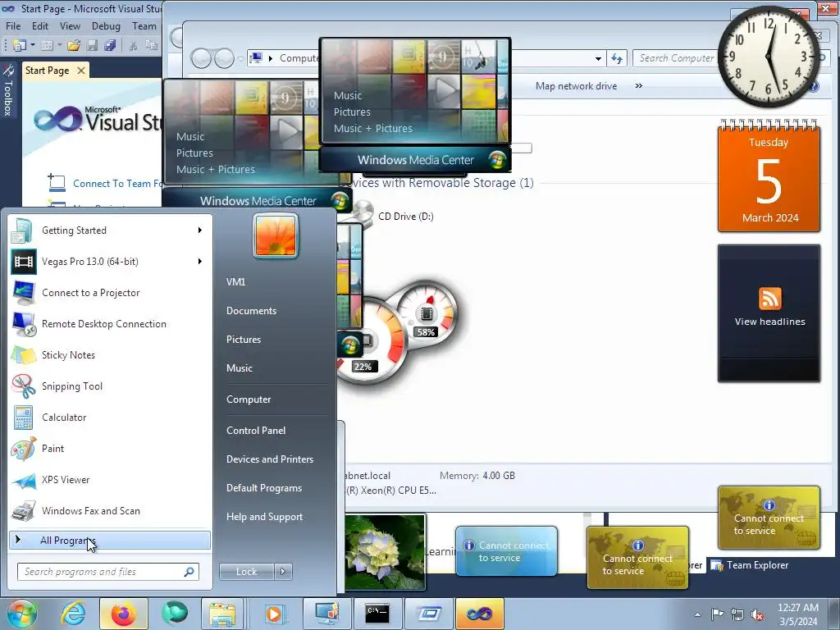Image resolution: width=840 pixels, height=630 pixels.
Task: Open Getting Started from Start menu
Action: point(109,231)
